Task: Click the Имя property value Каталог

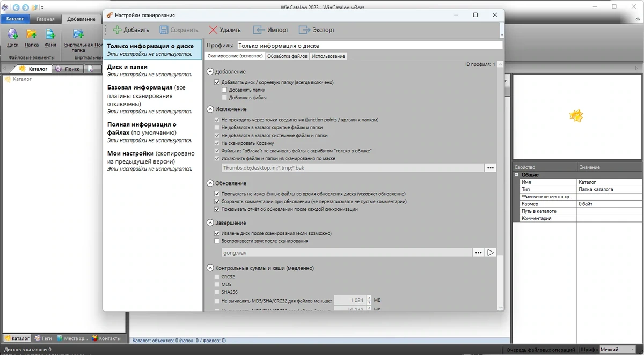Action: [609, 182]
